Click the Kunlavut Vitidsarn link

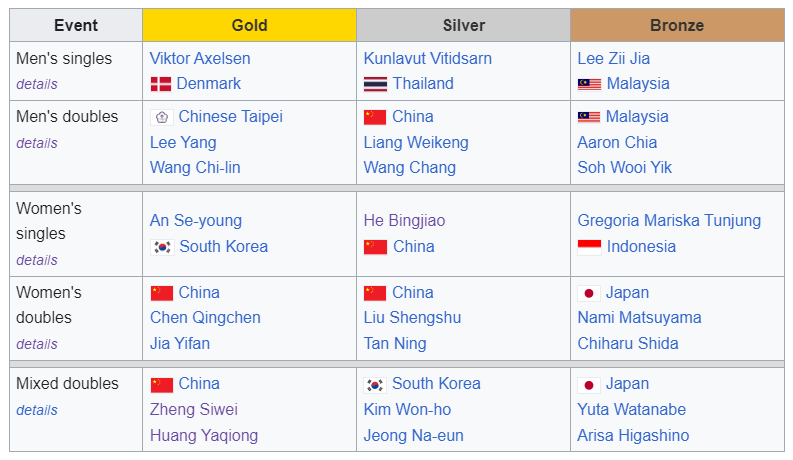[x=427, y=58]
